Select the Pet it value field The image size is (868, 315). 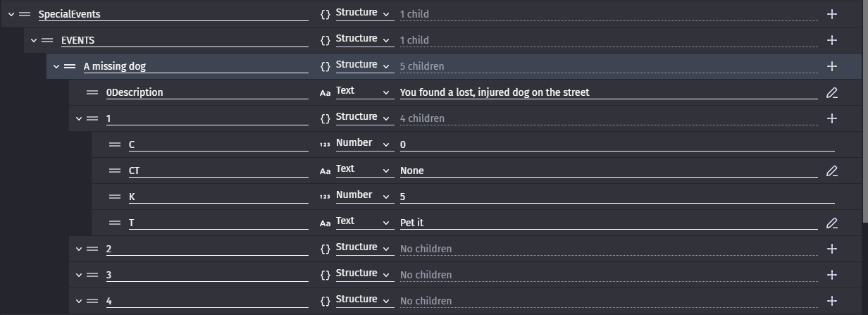609,223
